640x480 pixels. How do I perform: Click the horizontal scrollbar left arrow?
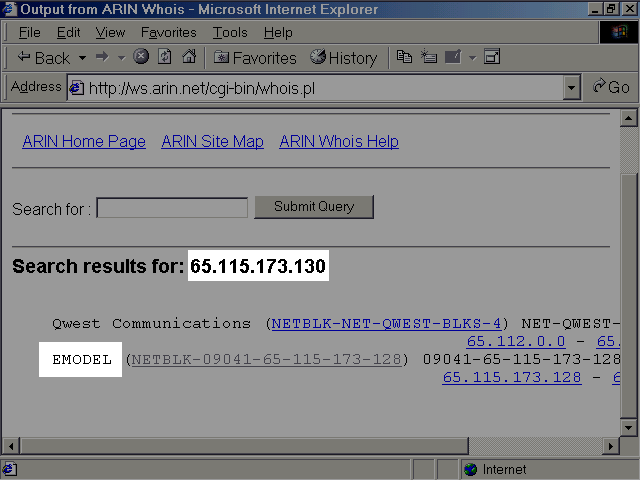click(11, 446)
